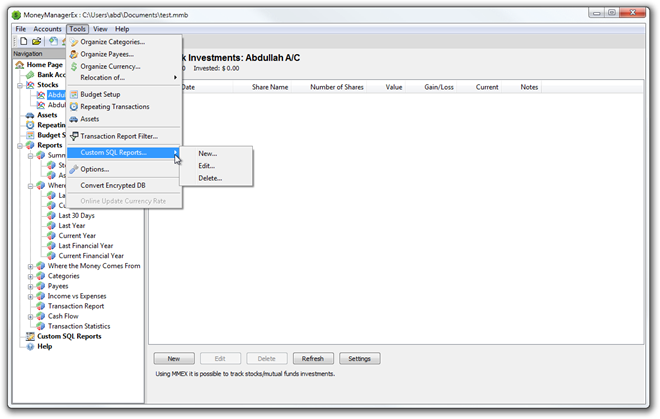Click the Repeating Transactions clock icon
The width and height of the screenshot is (660, 419).
click(x=74, y=107)
